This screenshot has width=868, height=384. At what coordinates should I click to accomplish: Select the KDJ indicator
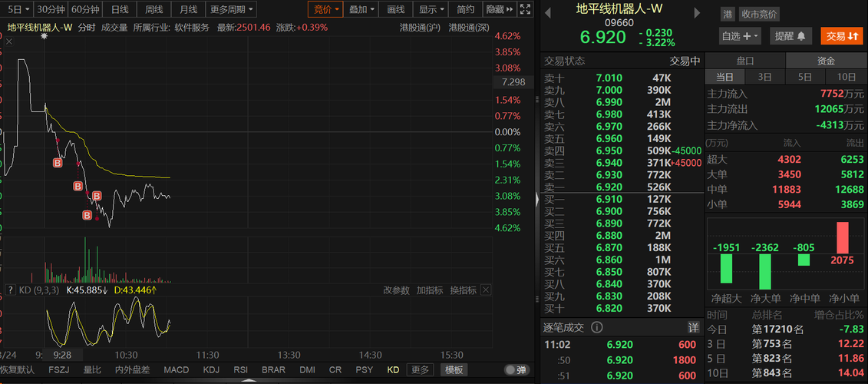pyautogui.click(x=212, y=370)
